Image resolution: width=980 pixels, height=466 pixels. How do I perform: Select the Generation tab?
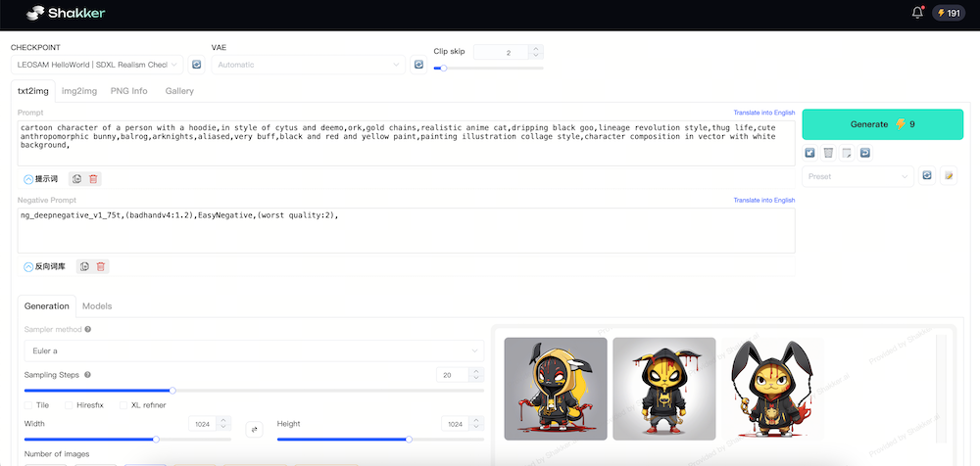(47, 306)
